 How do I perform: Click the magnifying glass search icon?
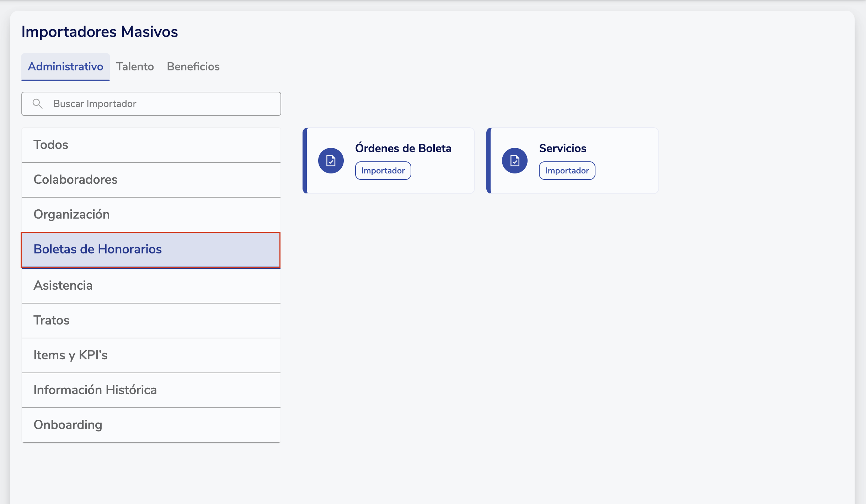(x=37, y=104)
